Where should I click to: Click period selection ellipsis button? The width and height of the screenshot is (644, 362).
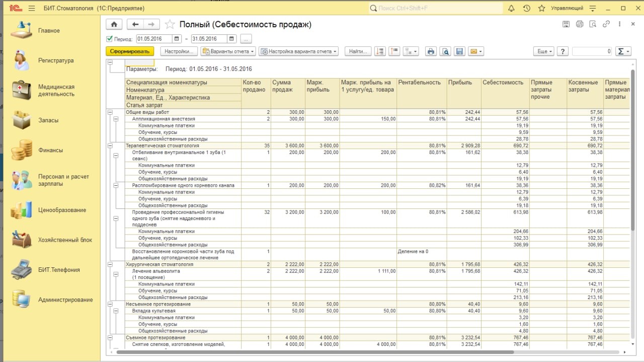tap(246, 39)
